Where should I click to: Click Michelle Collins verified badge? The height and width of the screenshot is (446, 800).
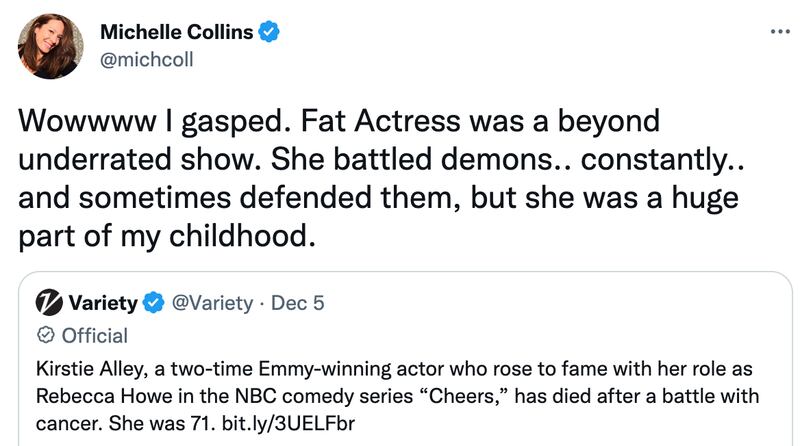tap(268, 32)
